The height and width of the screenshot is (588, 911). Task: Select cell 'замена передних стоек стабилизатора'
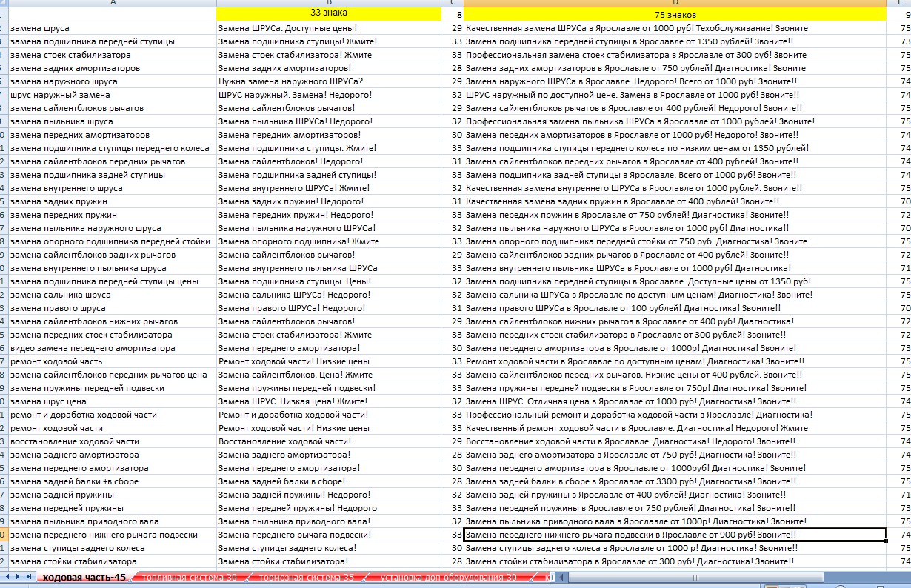(113, 335)
